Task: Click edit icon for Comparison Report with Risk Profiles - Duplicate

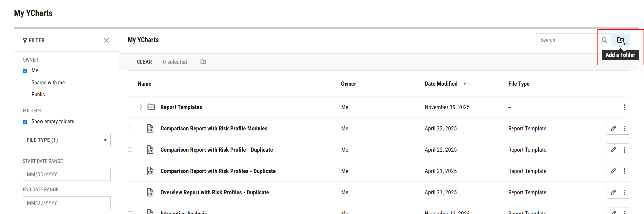Action: click(613, 171)
